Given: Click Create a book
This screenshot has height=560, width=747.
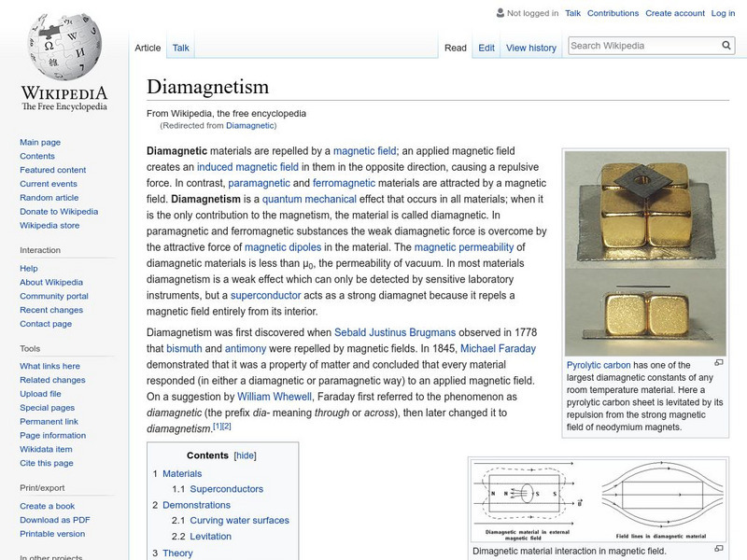Looking at the screenshot, I should [x=48, y=506].
